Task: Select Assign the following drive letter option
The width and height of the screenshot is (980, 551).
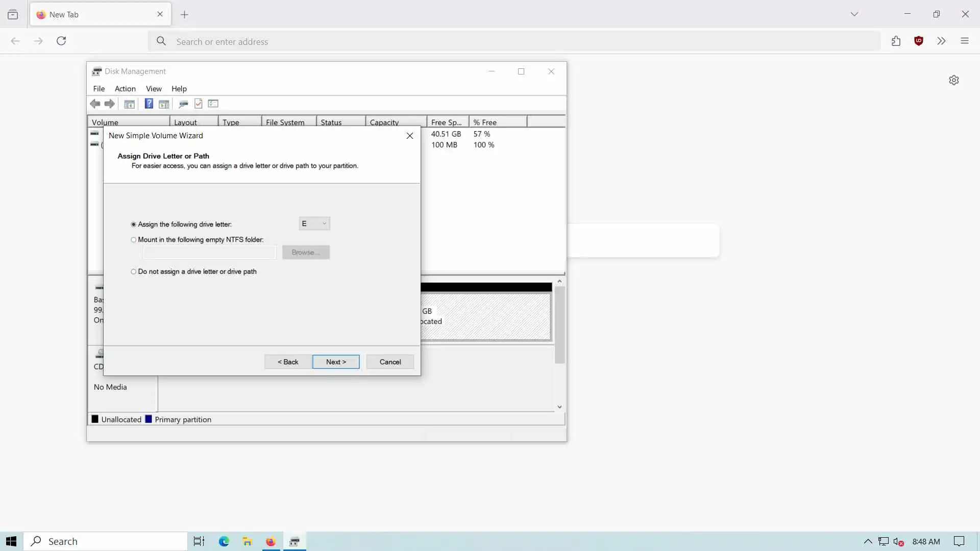Action: pyautogui.click(x=134, y=224)
